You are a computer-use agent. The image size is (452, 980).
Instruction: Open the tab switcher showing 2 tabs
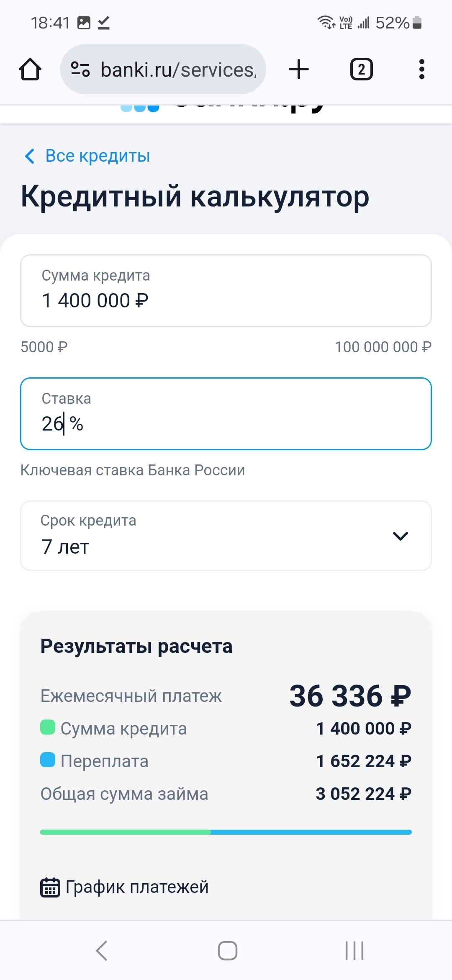[361, 69]
